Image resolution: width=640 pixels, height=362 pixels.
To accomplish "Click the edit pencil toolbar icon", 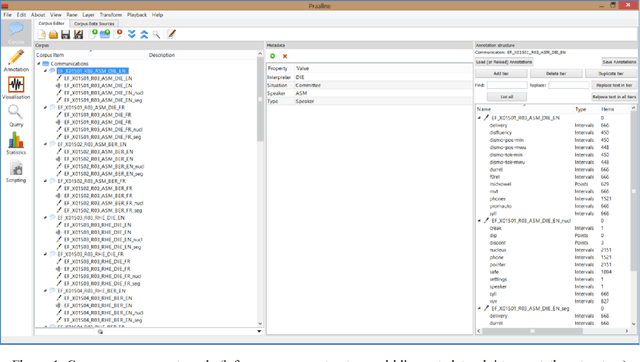I will 171,34.
